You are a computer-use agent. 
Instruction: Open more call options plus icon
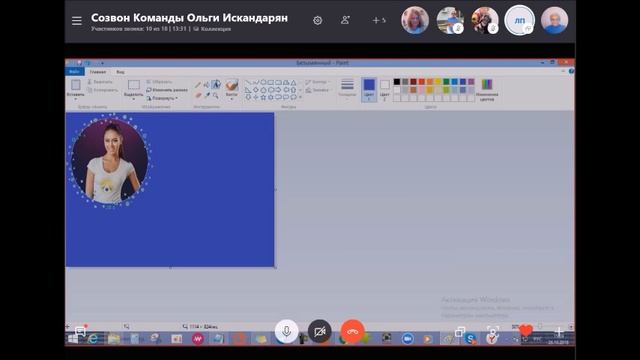point(559,331)
